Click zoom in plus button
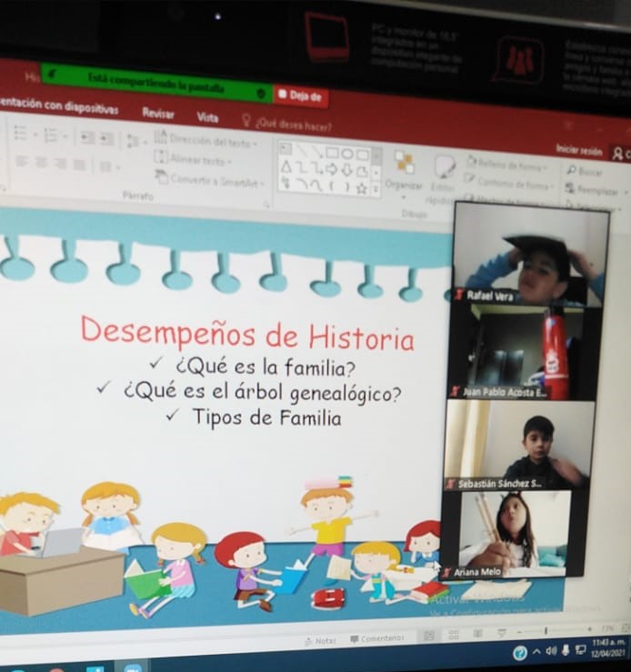631x672 pixels. 590,628
